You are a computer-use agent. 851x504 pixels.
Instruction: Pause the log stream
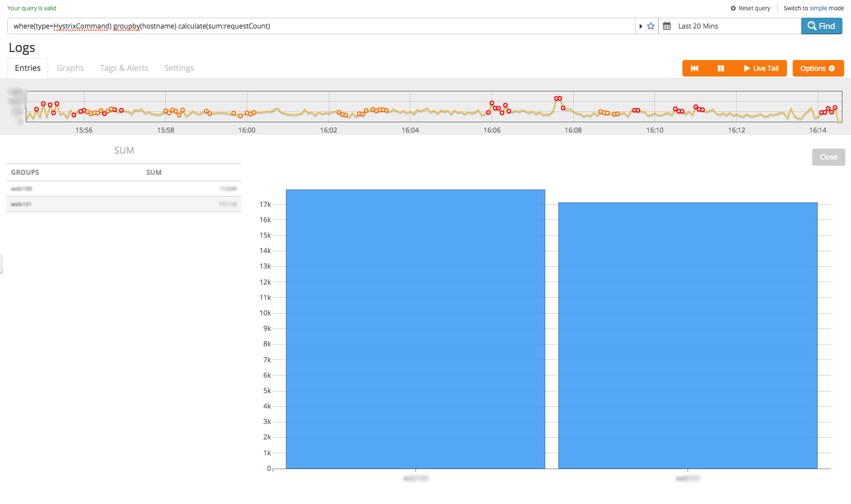[721, 69]
